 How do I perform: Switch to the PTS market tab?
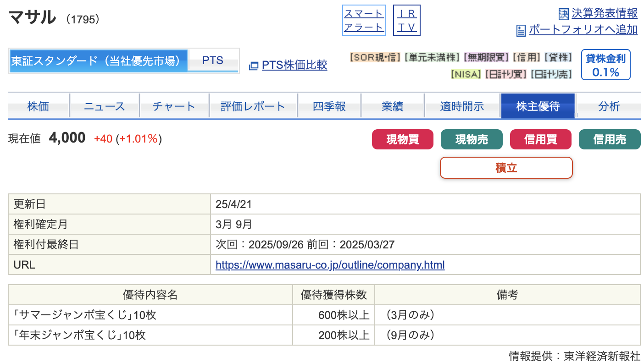(213, 61)
